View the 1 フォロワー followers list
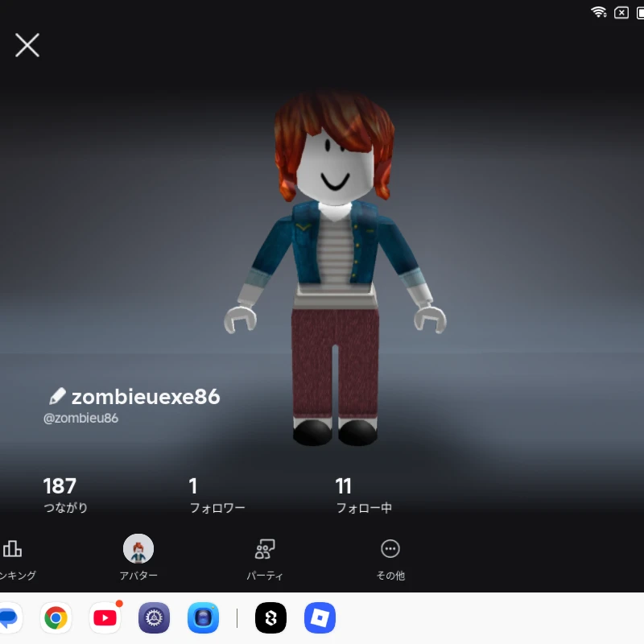The height and width of the screenshot is (644, 644). click(x=217, y=495)
